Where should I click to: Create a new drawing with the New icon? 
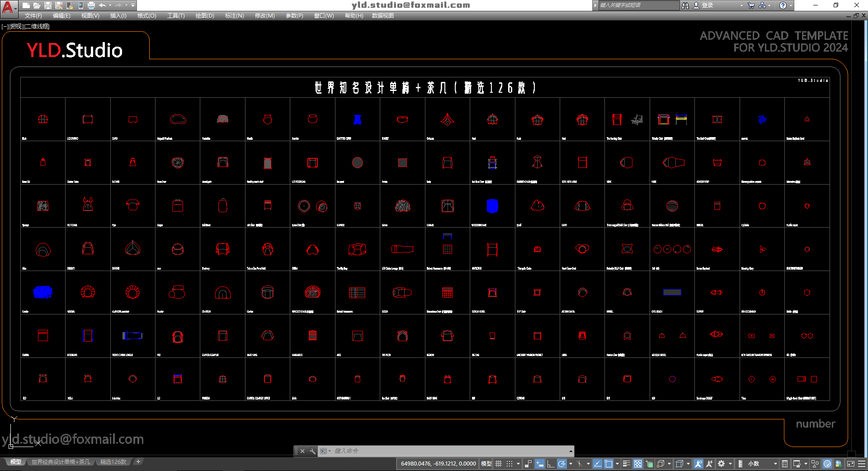[26, 5]
